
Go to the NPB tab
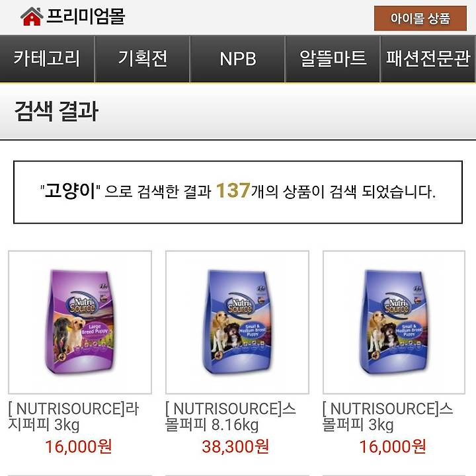238,59
